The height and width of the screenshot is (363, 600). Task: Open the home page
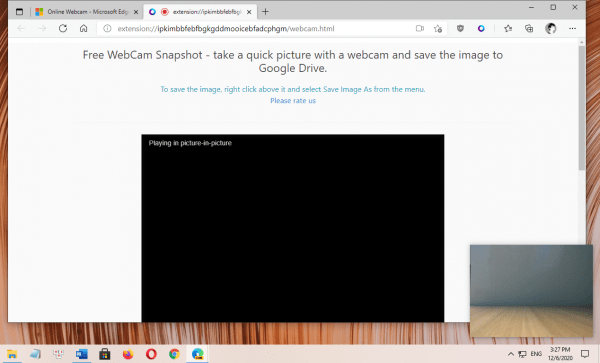click(83, 28)
